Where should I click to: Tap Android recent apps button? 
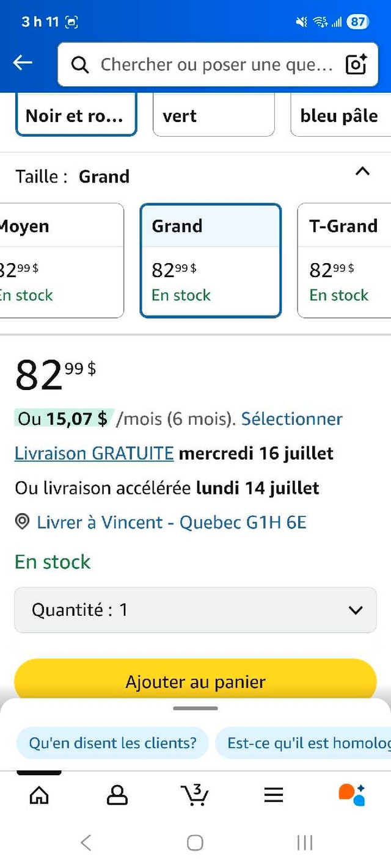(x=305, y=843)
